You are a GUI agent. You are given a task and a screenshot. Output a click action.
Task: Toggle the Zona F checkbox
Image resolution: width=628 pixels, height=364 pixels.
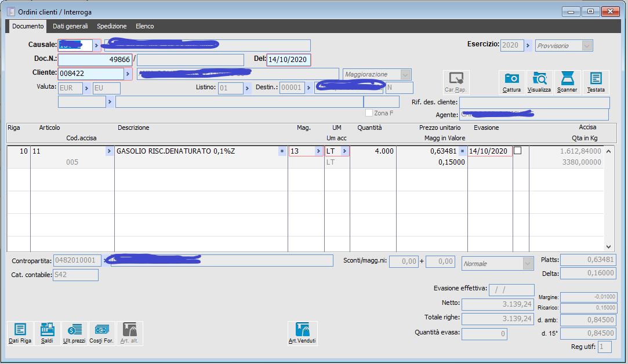coord(369,113)
